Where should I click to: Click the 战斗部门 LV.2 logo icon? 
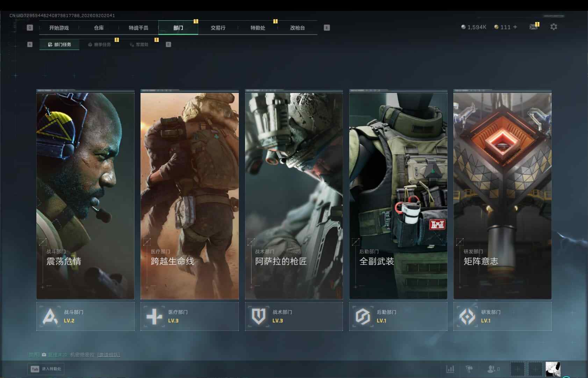tap(50, 317)
